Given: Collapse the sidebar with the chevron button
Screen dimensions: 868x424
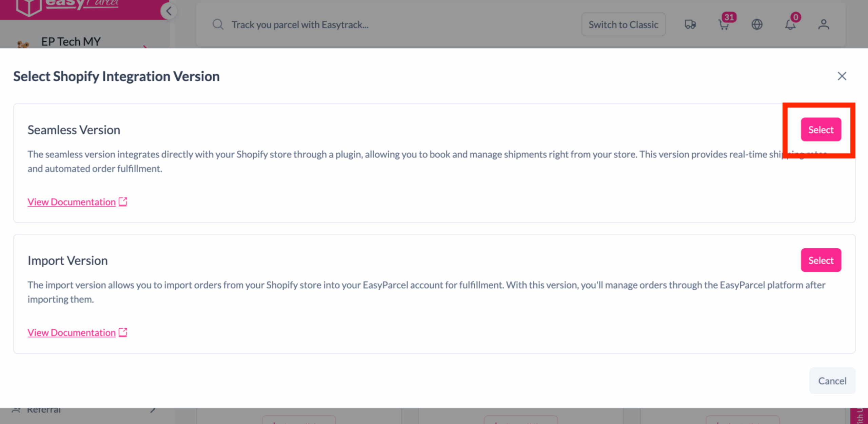Looking at the screenshot, I should pyautogui.click(x=169, y=11).
